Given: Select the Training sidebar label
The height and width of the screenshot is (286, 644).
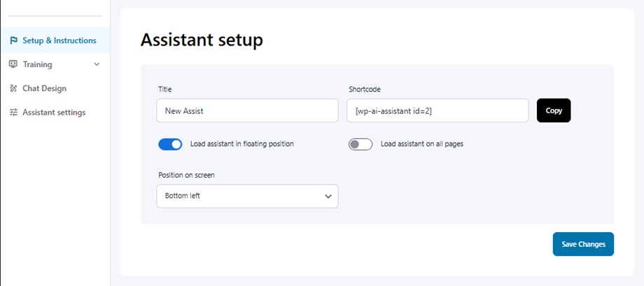Looking at the screenshot, I should click(37, 64).
